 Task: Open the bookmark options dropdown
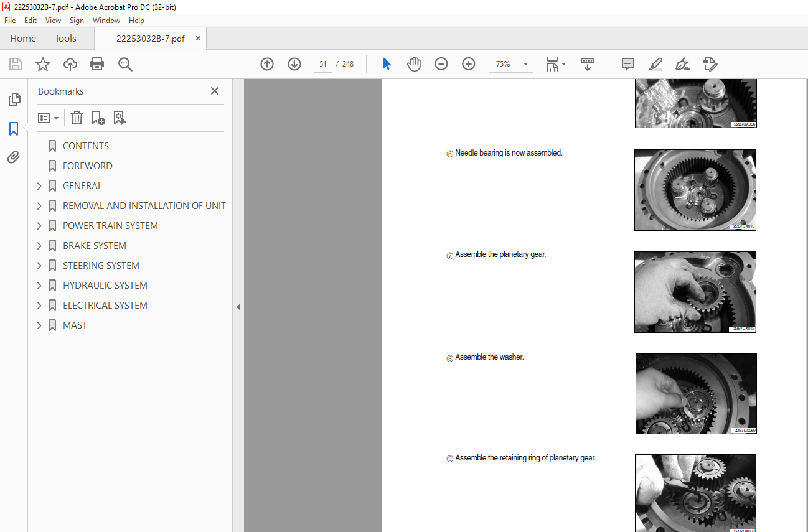48,118
